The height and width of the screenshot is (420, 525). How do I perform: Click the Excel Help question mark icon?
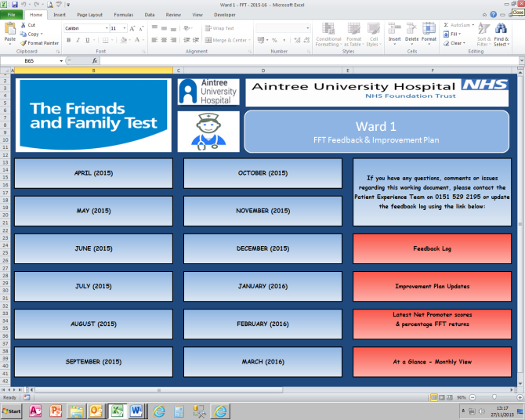point(493,14)
